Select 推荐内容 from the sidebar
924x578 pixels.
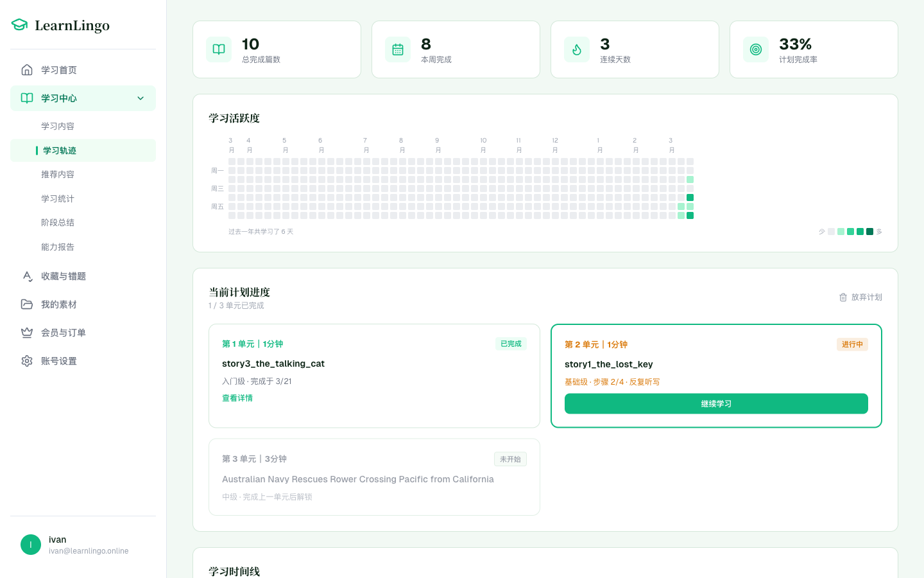[x=58, y=174]
